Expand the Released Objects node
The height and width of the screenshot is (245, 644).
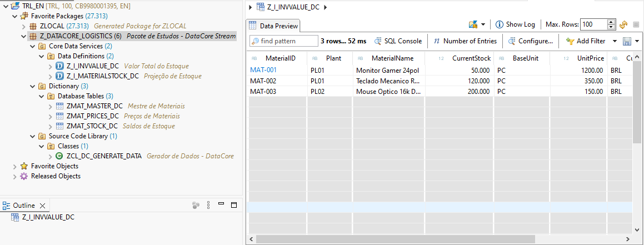15,176
